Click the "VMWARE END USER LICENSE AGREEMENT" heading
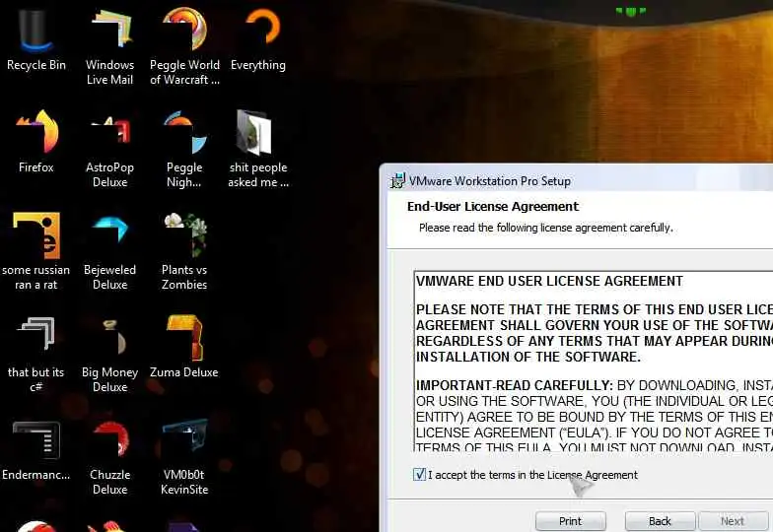The image size is (773, 532). (x=549, y=282)
